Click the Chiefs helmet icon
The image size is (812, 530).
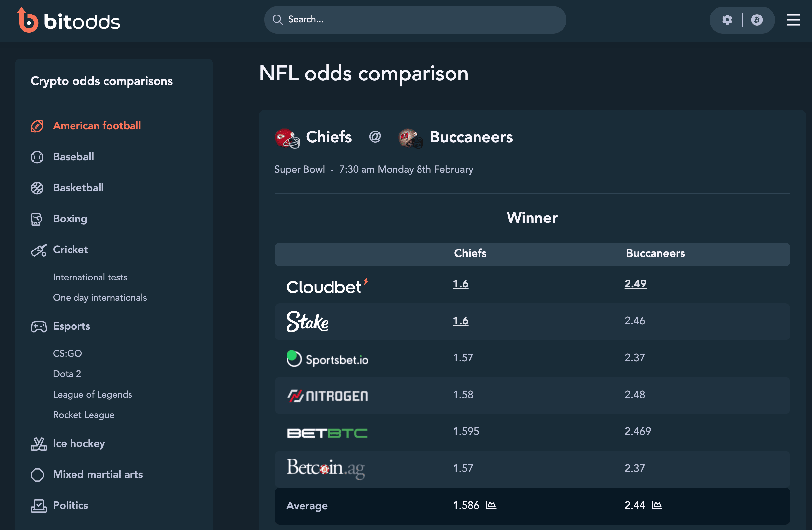tap(287, 138)
